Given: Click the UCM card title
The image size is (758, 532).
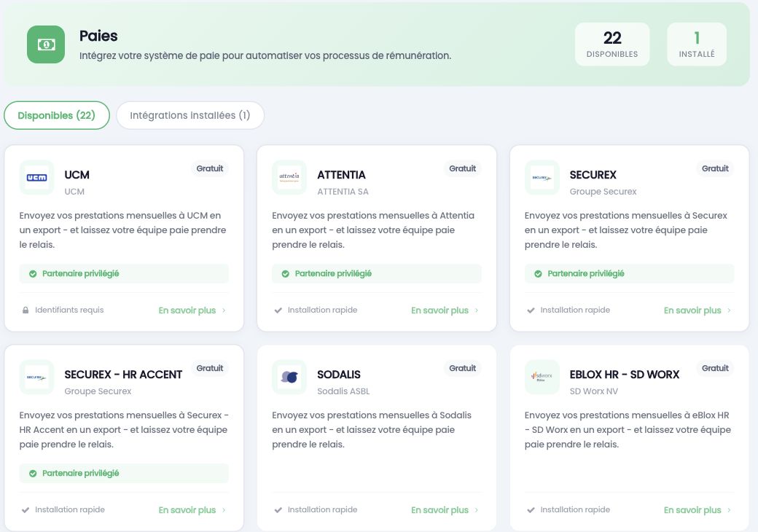Looking at the screenshot, I should point(77,175).
